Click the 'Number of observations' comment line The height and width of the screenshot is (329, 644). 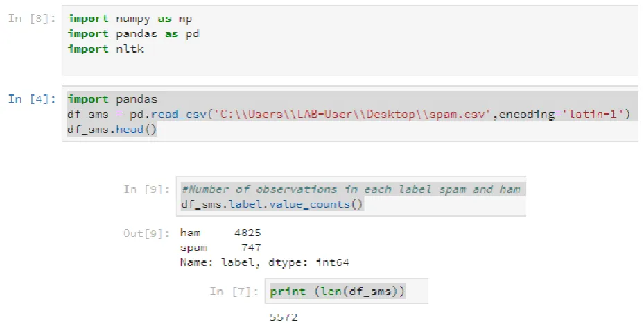tap(351, 189)
